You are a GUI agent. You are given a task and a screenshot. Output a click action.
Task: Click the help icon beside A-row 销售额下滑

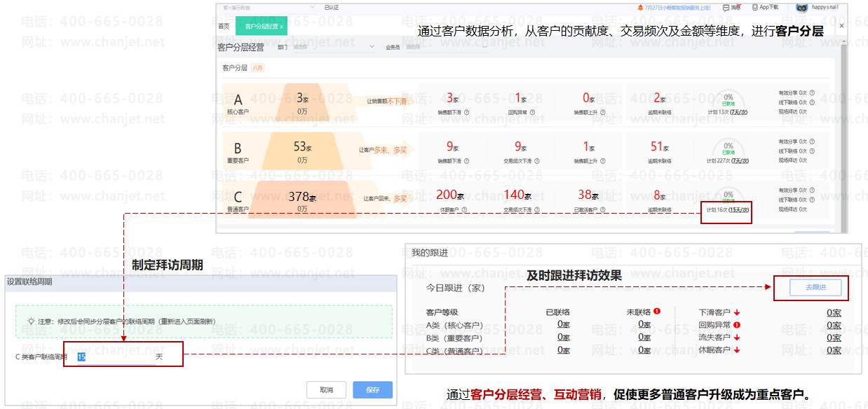pyautogui.click(x=466, y=112)
